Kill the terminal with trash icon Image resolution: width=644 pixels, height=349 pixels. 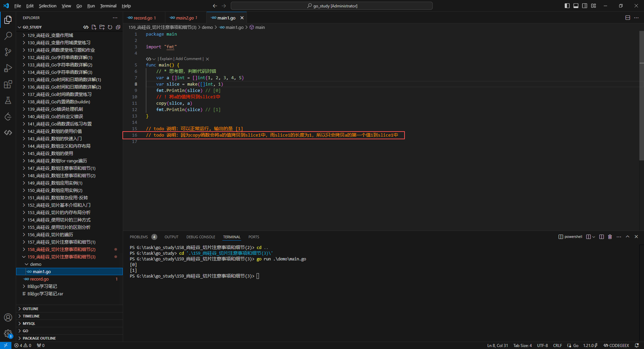click(x=610, y=237)
